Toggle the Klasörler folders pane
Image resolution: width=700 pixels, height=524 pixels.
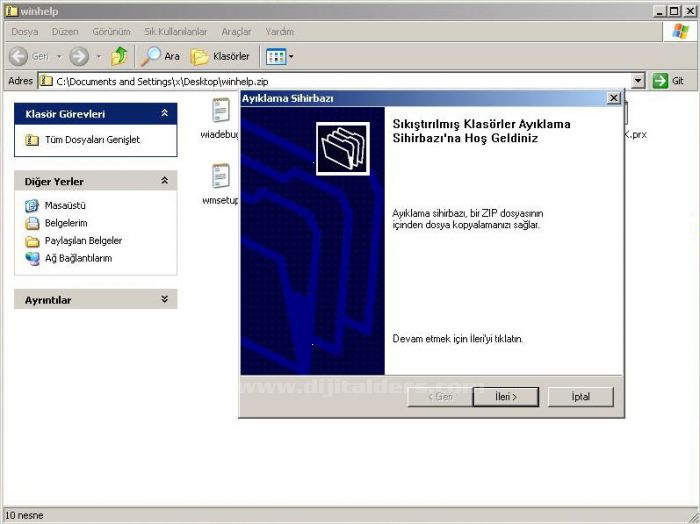point(221,57)
